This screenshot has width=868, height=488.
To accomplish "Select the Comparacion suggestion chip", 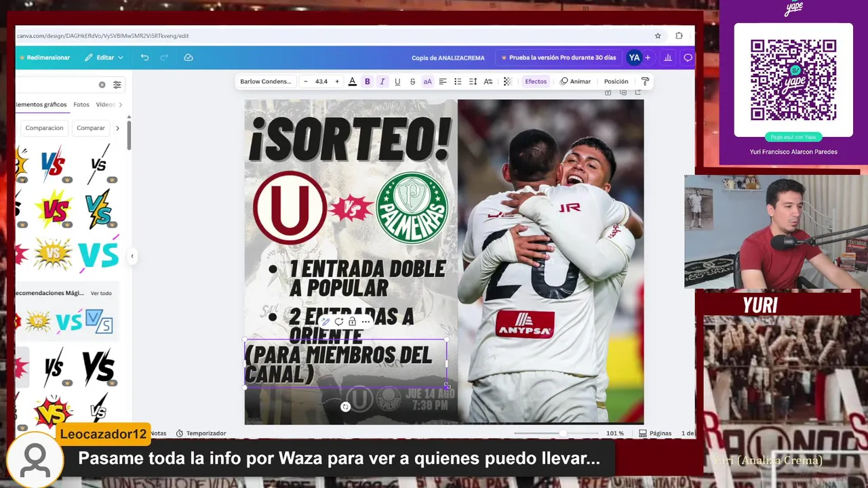I will 44,128.
